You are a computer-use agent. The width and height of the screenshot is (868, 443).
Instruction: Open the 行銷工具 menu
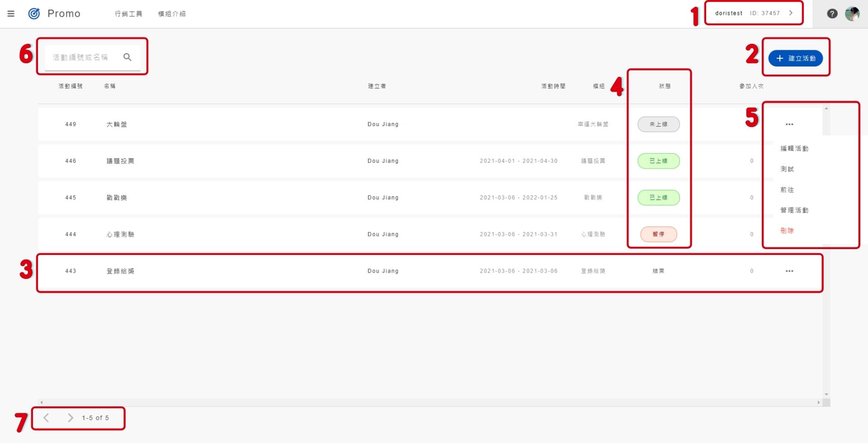tap(128, 14)
